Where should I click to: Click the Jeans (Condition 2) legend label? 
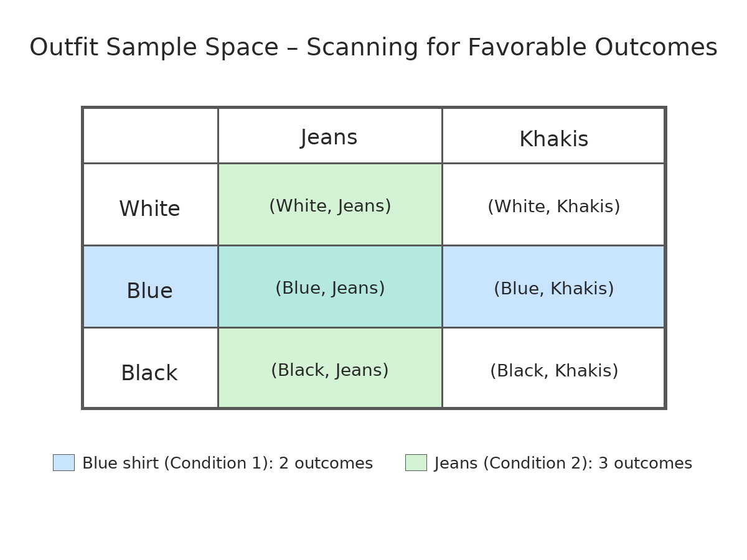coord(563,464)
